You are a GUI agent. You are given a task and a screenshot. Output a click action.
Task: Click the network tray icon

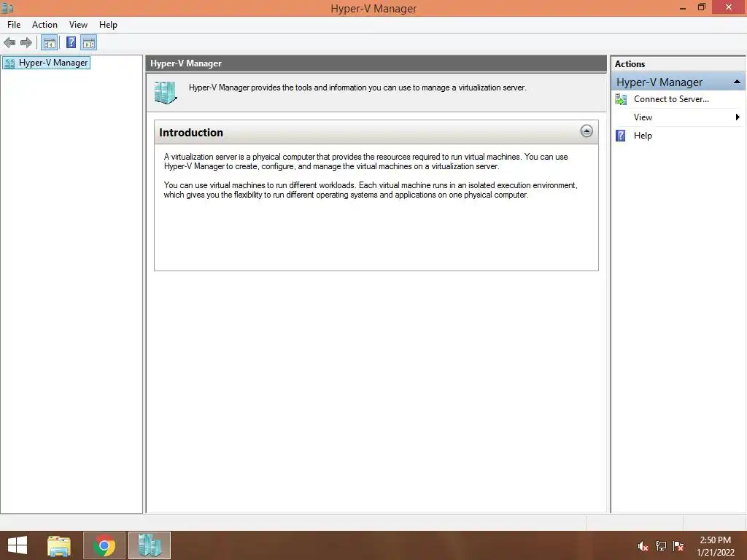[661, 546]
